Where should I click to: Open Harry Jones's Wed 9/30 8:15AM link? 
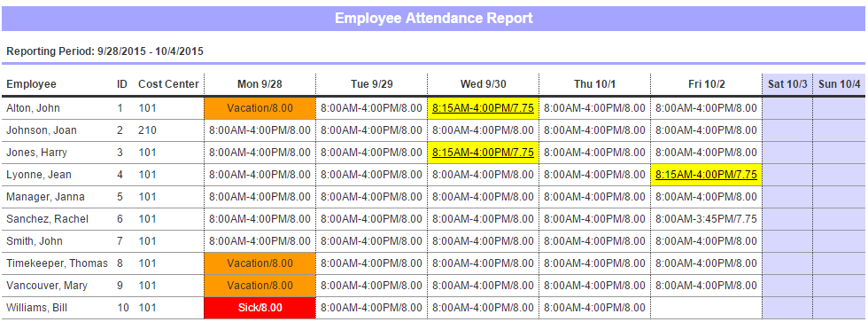(483, 153)
